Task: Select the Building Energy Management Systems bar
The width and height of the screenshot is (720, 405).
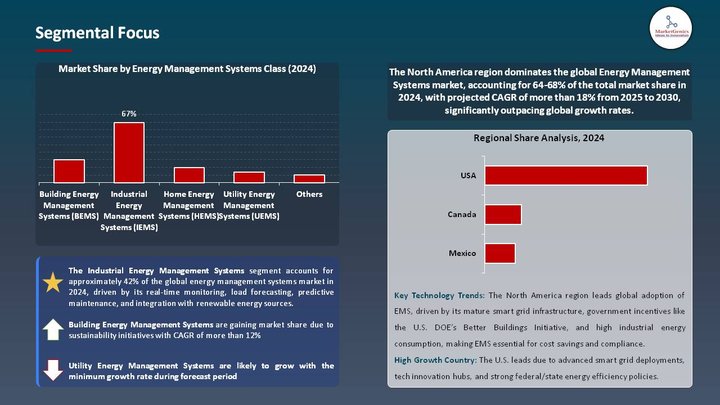Action: 68,170
